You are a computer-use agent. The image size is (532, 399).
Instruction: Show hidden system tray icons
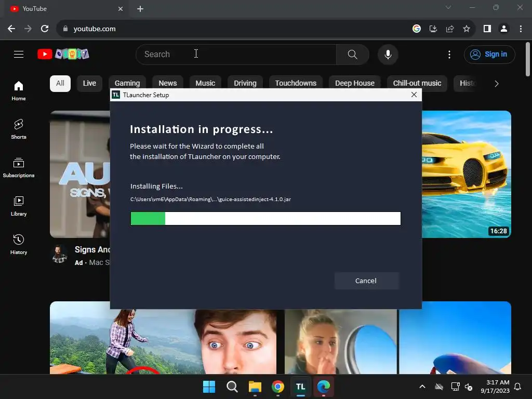tap(422, 387)
